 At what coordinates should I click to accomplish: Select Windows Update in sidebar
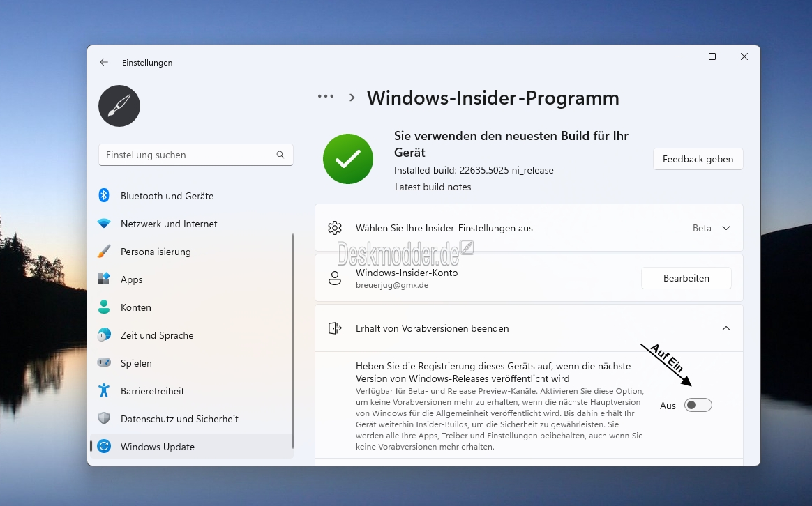click(192, 447)
